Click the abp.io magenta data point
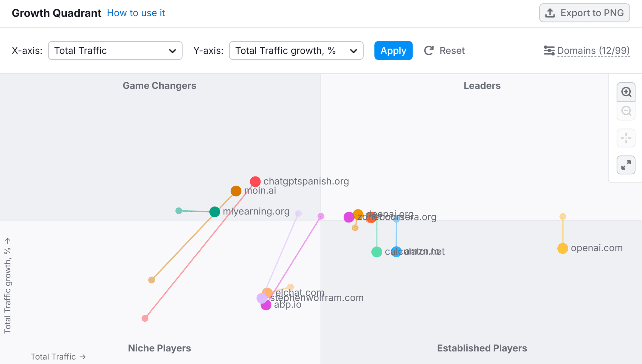Screen dimensions: 642x364 tap(266, 305)
